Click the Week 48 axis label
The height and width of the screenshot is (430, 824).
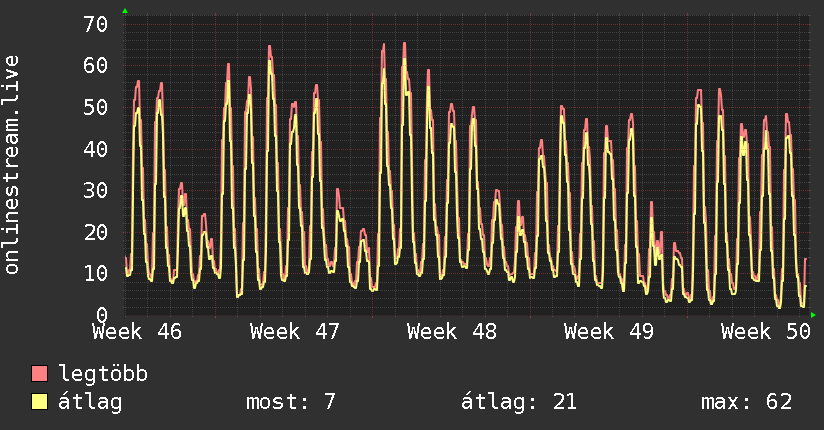[452, 332]
